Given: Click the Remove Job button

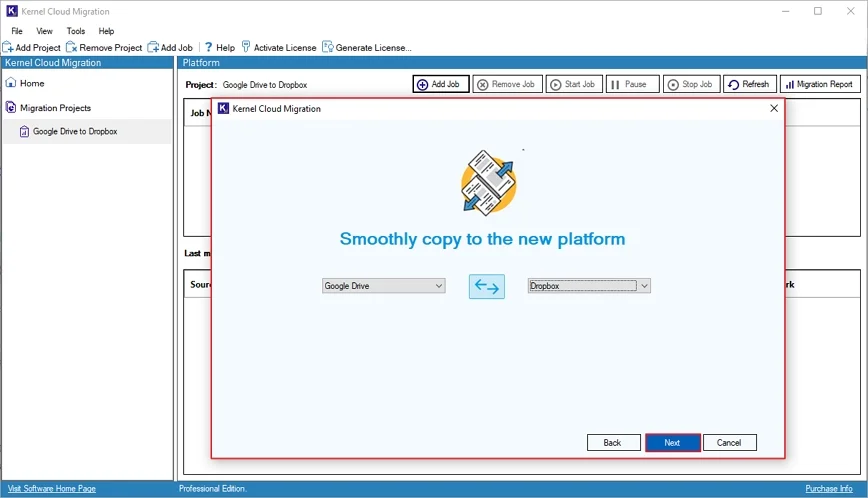Looking at the screenshot, I should (508, 84).
